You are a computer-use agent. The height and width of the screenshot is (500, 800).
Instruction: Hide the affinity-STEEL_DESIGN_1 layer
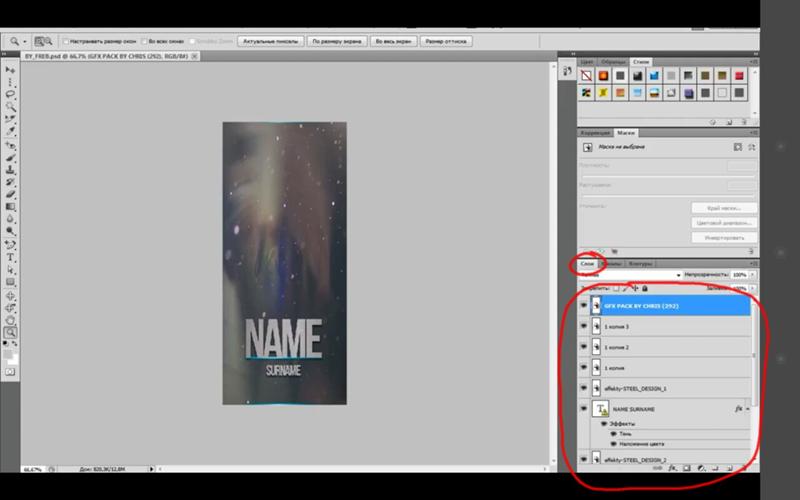tap(584, 388)
